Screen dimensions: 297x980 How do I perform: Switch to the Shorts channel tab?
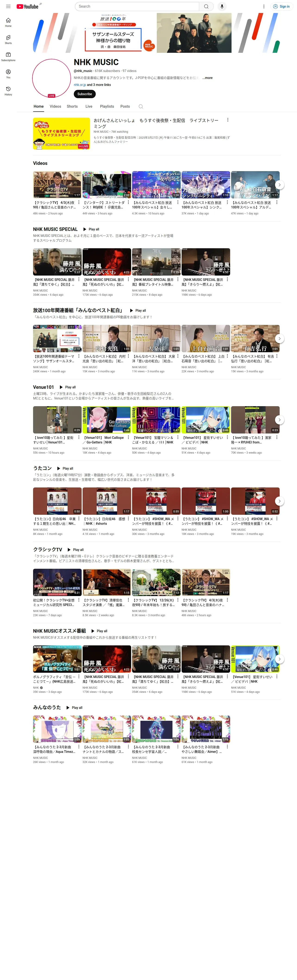coord(72,107)
